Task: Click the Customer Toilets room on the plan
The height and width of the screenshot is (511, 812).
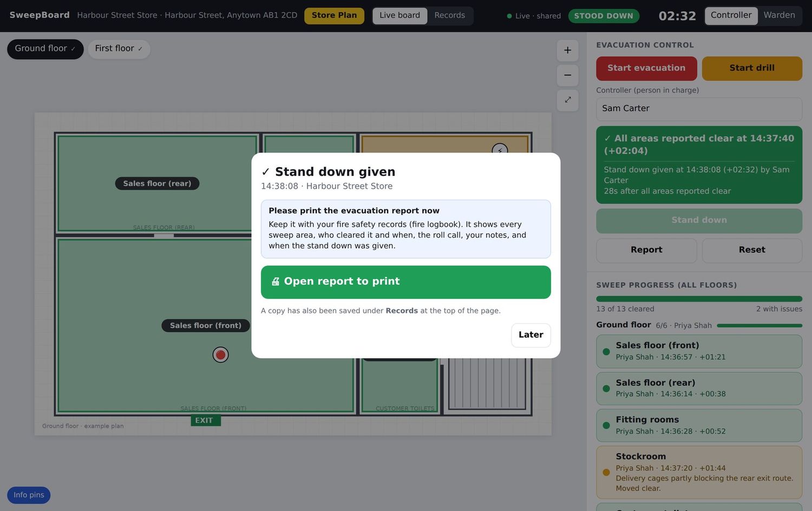Action: pyautogui.click(x=400, y=386)
